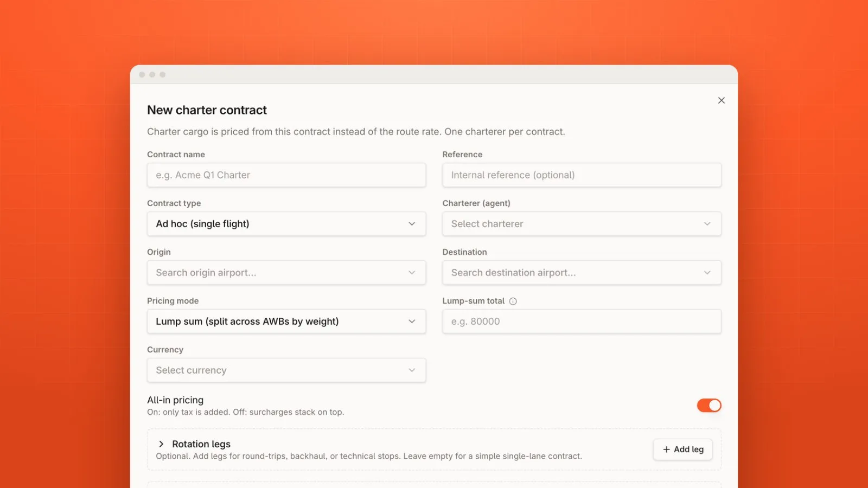Open the Pricing mode dropdown

286,322
